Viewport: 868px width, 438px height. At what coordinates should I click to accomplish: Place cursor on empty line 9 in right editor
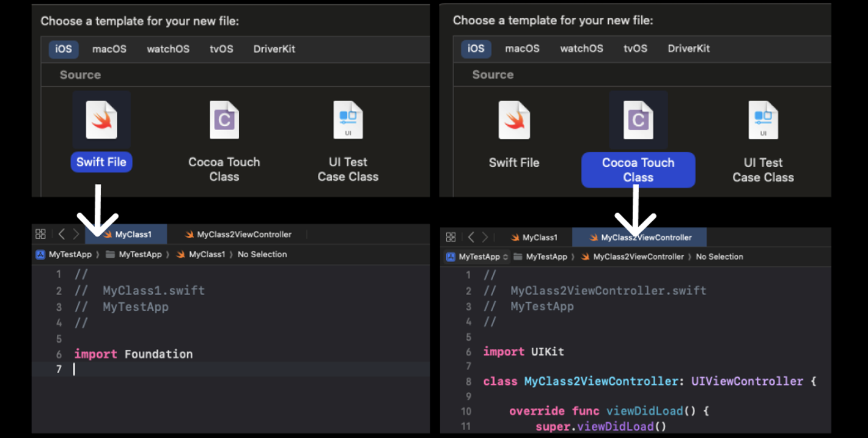656,396
